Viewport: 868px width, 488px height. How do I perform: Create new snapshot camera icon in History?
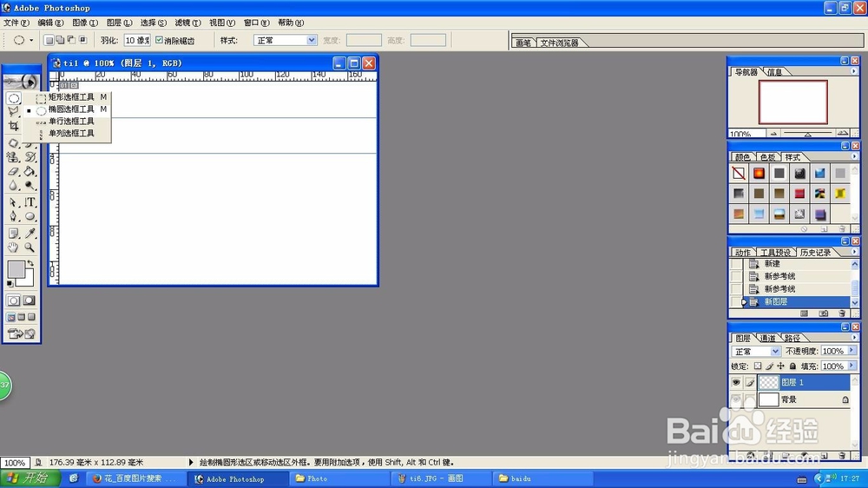click(x=824, y=313)
